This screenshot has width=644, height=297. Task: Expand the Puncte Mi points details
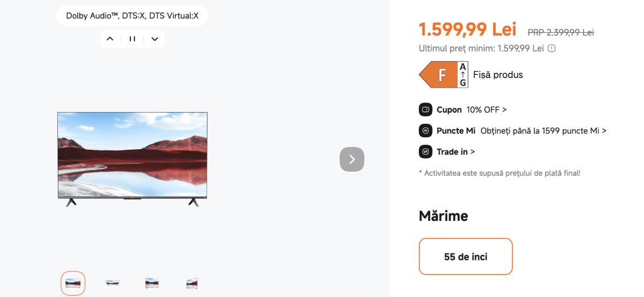pyautogui.click(x=543, y=131)
